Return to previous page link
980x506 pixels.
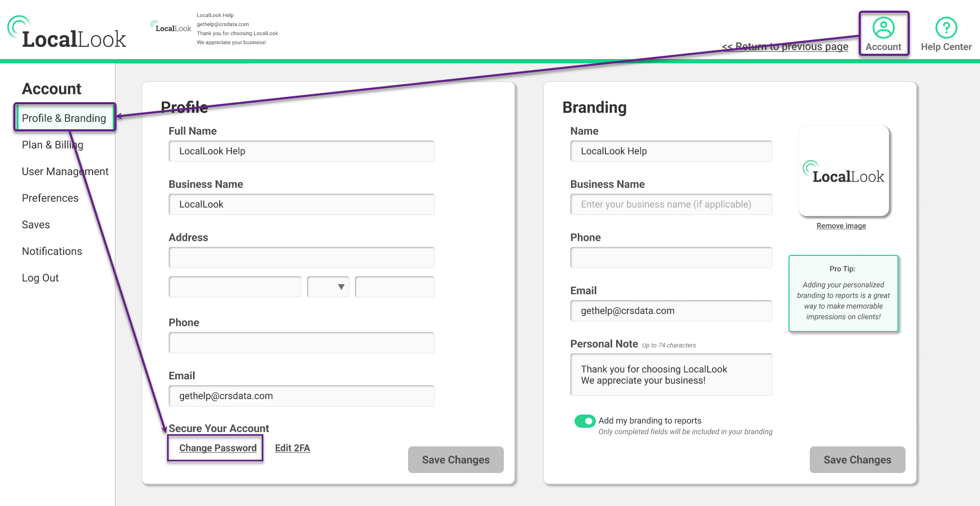(x=785, y=47)
